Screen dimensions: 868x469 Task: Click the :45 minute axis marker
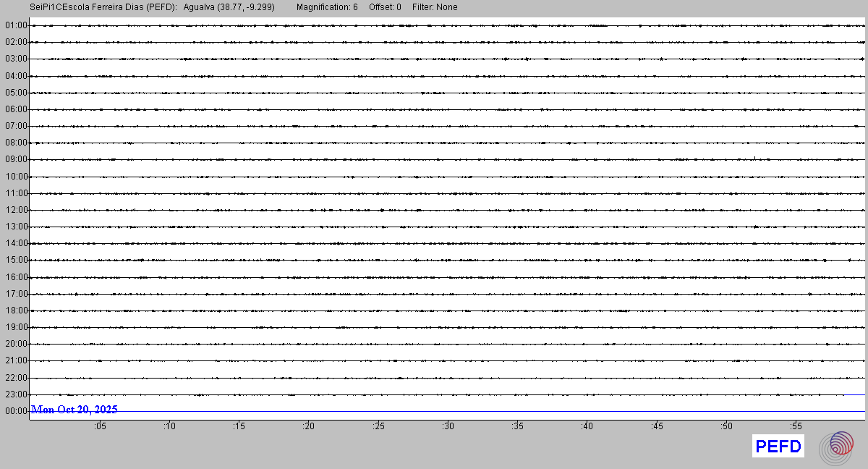point(658,427)
